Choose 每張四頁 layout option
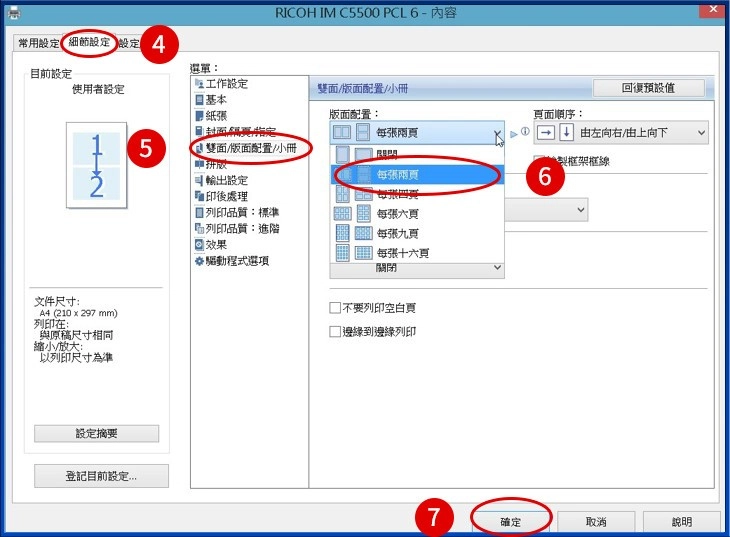The height and width of the screenshot is (537, 730). coord(417,194)
